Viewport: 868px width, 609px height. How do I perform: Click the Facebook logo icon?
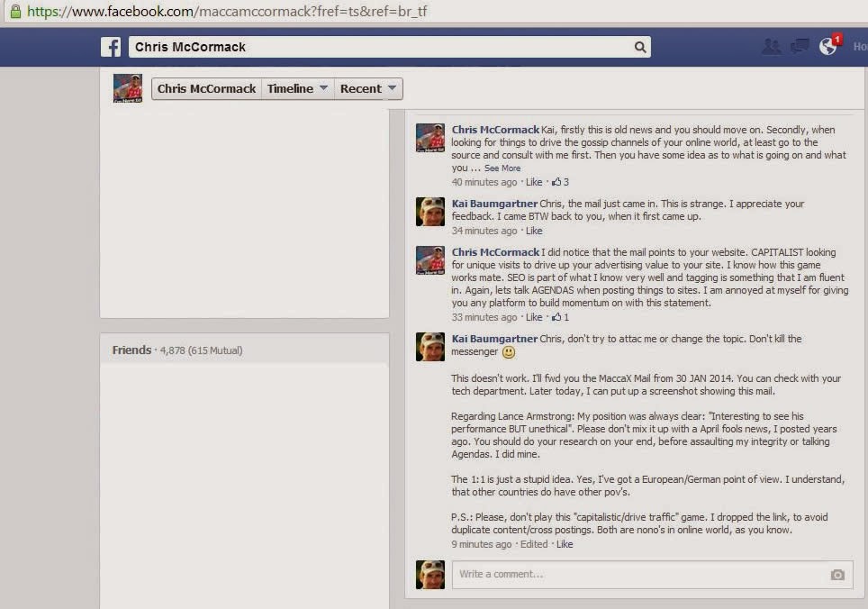(x=111, y=47)
